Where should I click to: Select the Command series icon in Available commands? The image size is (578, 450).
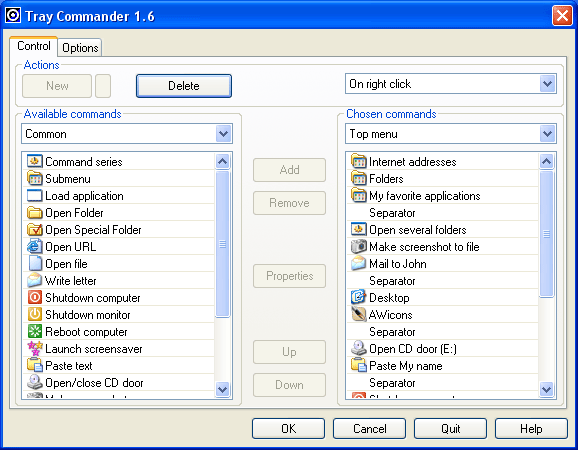click(x=35, y=161)
